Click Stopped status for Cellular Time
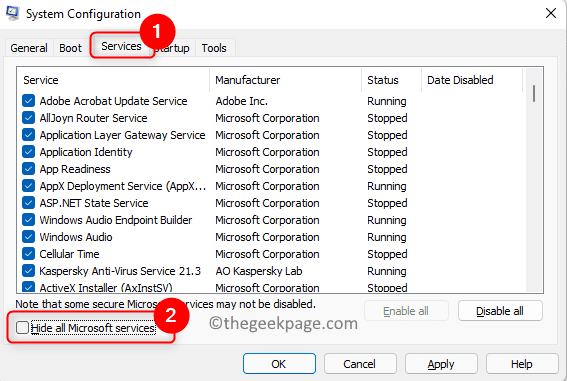 click(x=387, y=254)
